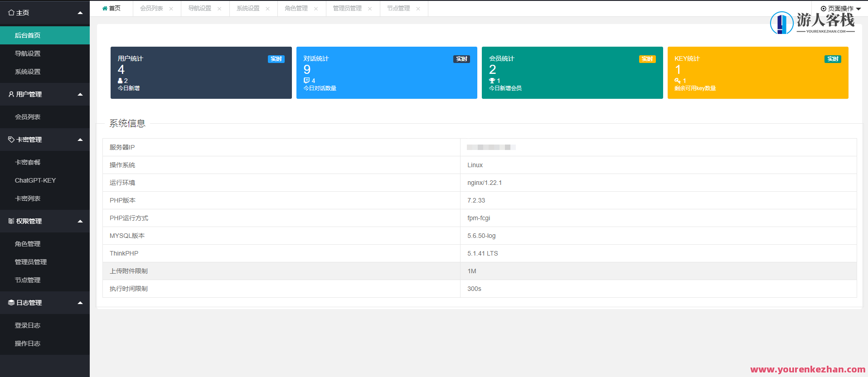Screen dimensions: 868x377
Task: Click the trophy icon in 会员统计 card
Action: pos(492,81)
